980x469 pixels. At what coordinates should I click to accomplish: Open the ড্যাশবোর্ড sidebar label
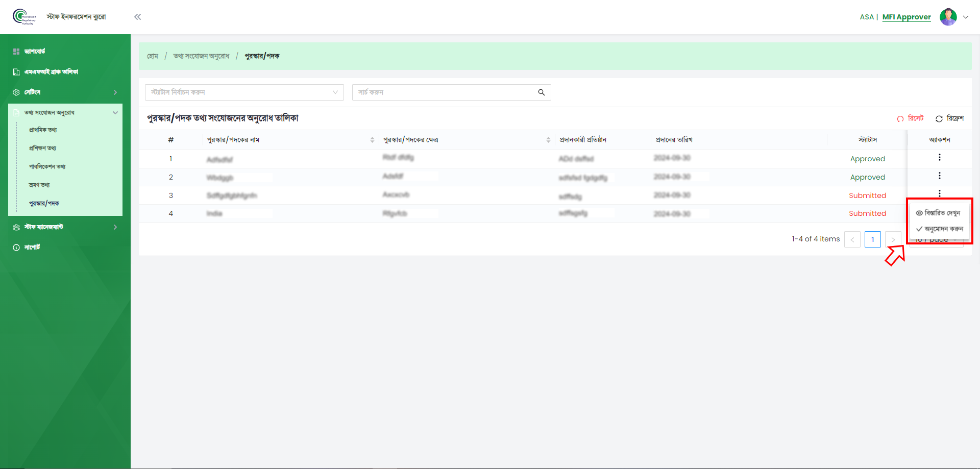tap(35, 52)
